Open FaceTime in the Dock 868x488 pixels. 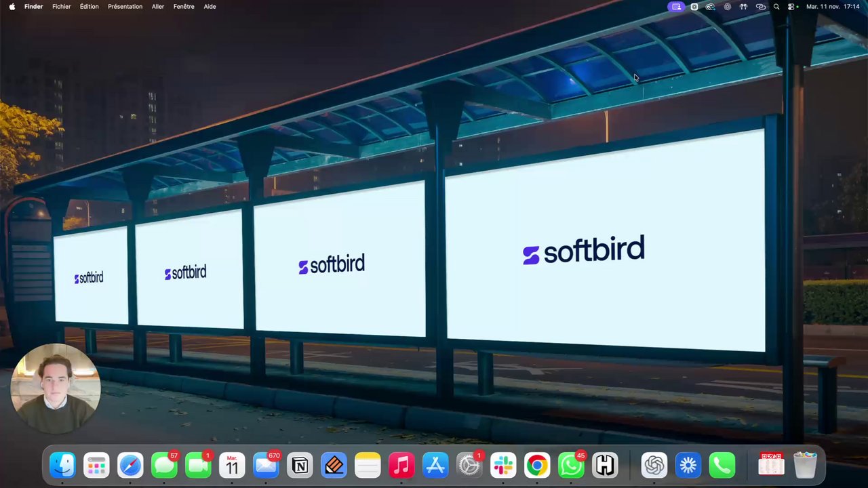pyautogui.click(x=198, y=465)
